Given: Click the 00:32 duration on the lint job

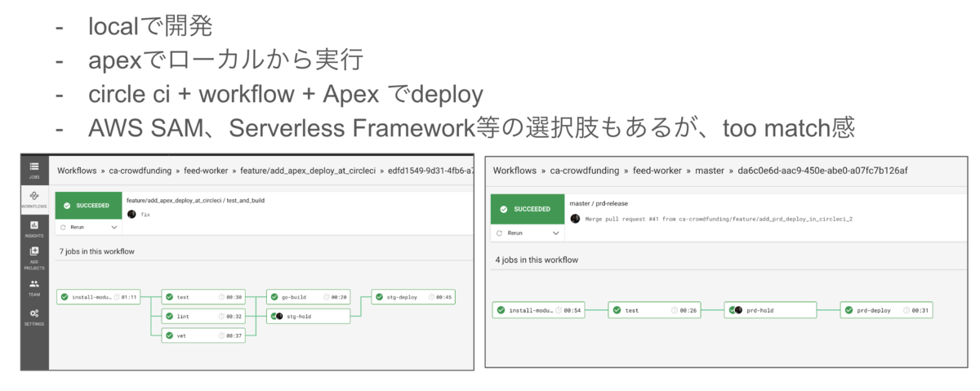Looking at the screenshot, I should coord(234,316).
